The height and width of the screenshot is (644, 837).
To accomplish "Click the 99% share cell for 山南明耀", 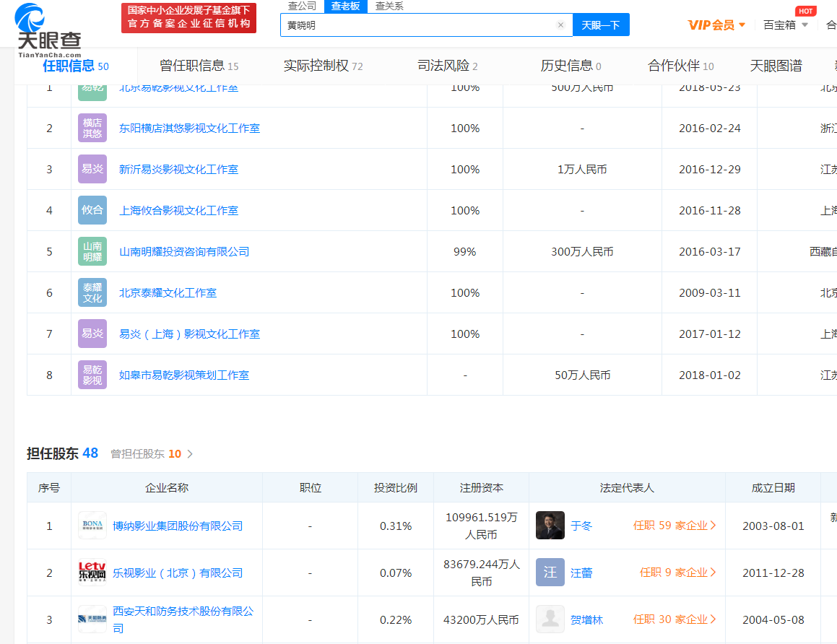I will (x=464, y=251).
